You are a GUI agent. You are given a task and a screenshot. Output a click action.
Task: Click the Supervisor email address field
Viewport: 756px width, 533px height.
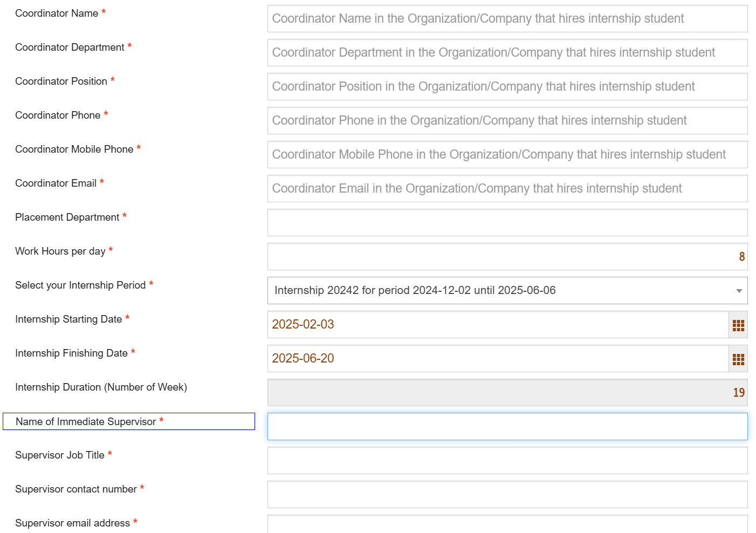pos(507,524)
